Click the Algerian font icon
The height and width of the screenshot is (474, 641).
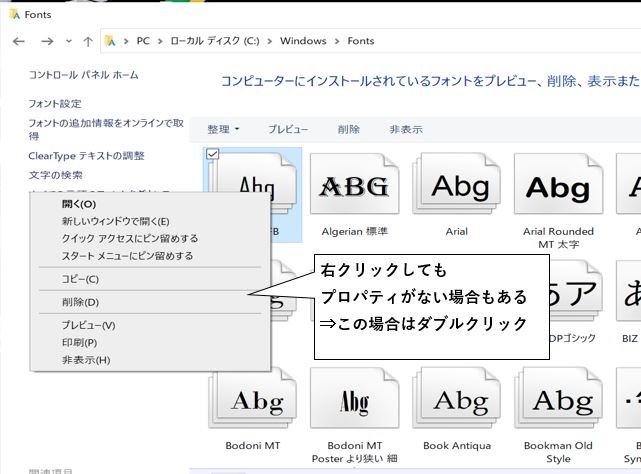click(x=355, y=186)
